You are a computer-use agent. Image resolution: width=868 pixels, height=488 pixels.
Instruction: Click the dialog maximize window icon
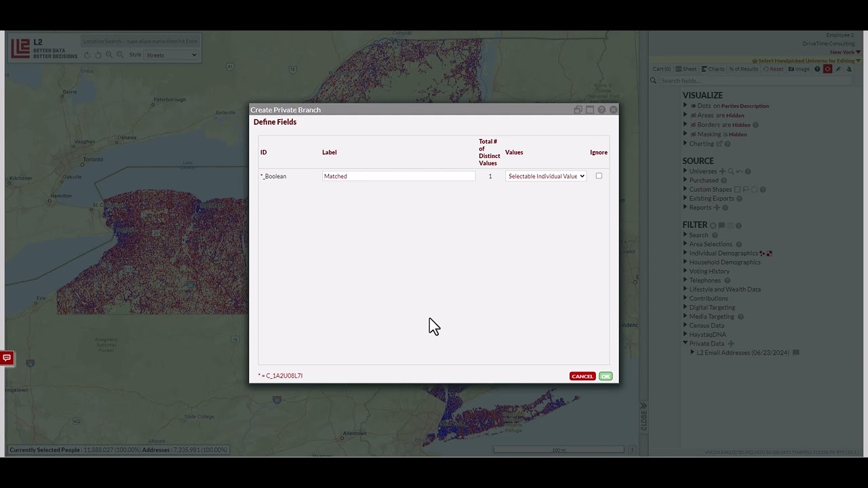(x=590, y=110)
